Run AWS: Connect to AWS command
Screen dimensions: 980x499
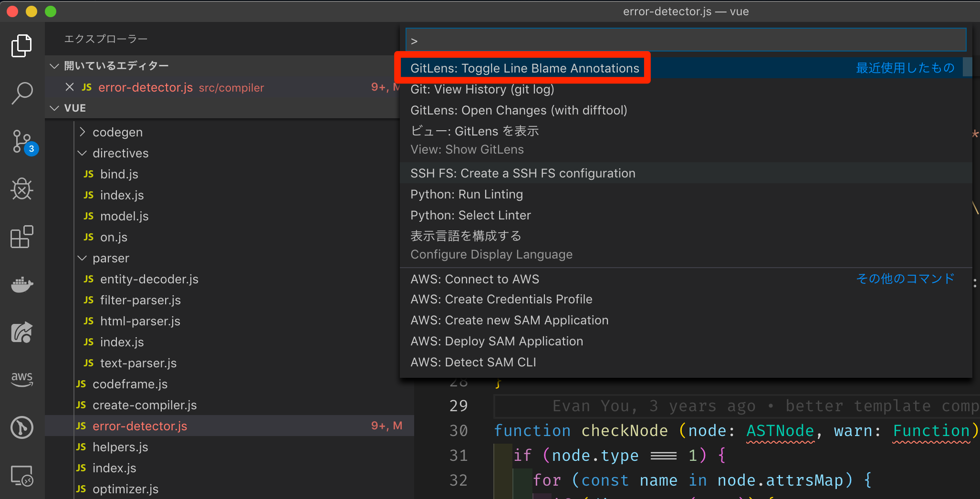[686, 279]
